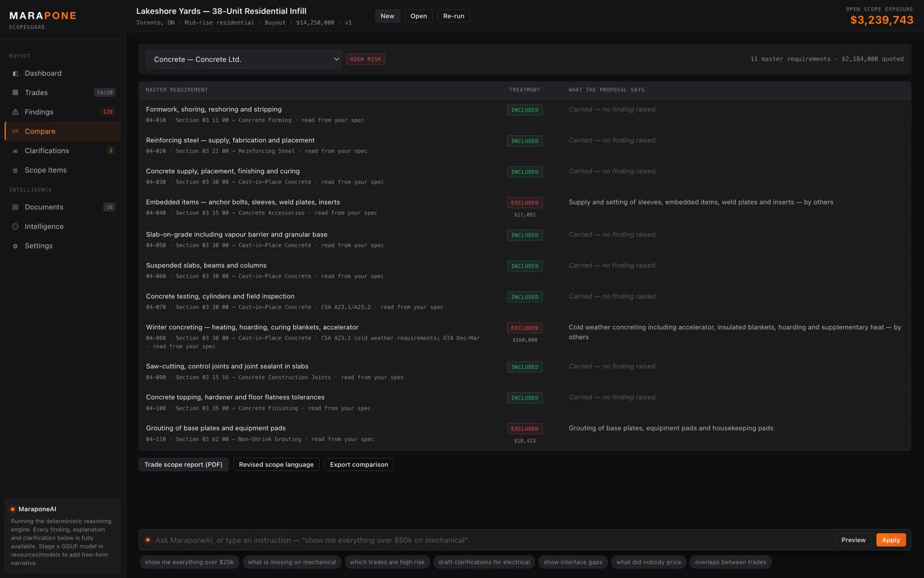
Task: Click the 'show interface gaps' chip
Action: pos(573,562)
